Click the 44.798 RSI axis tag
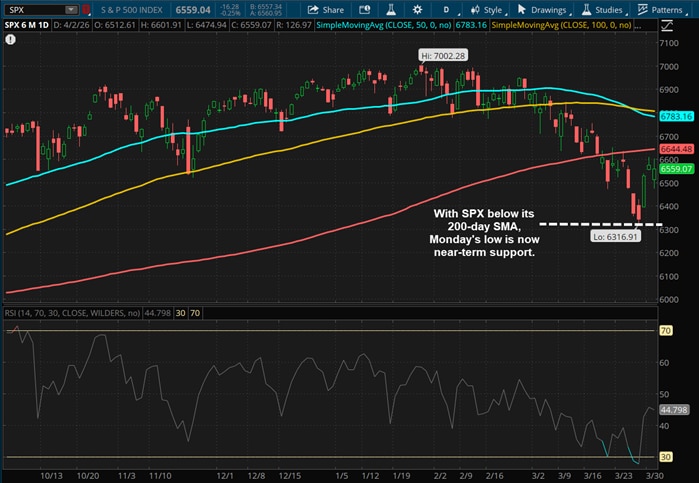 click(674, 409)
